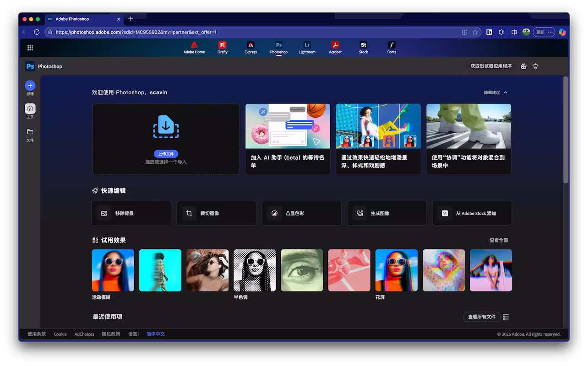The width and height of the screenshot is (588, 366).
Task: Open the 生成图像 AI generation tool
Action: (x=387, y=213)
